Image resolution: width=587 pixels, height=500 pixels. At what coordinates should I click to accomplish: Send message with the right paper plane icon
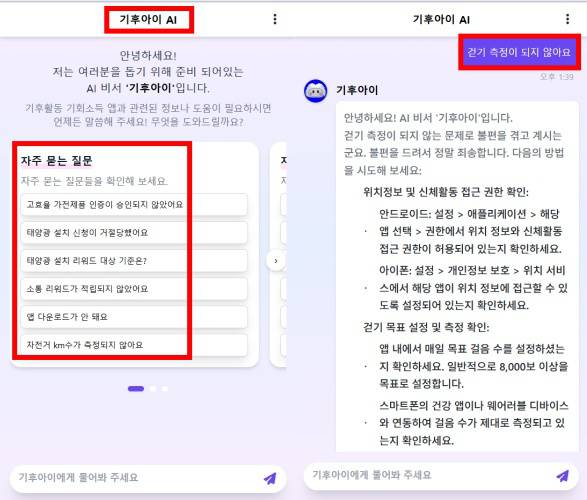point(563,476)
